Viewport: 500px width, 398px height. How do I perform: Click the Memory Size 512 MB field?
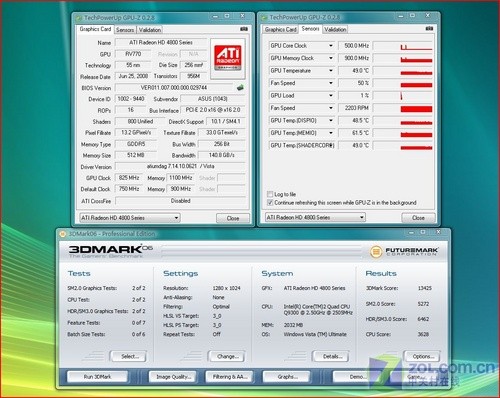[x=135, y=155]
